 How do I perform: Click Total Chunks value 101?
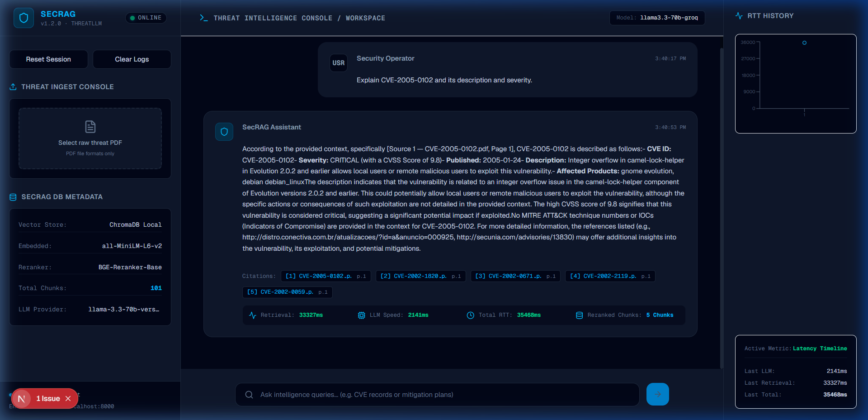click(x=156, y=288)
